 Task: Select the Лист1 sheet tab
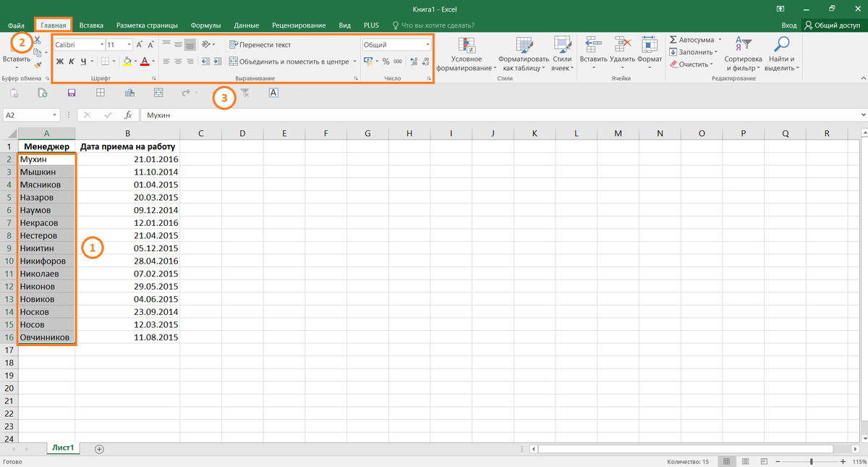click(62, 448)
